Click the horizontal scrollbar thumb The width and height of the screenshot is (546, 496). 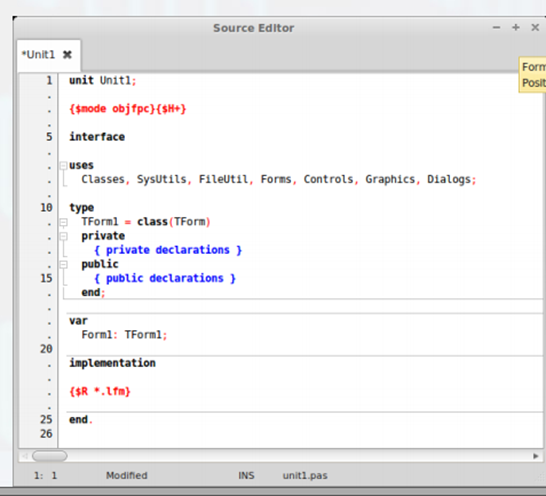click(49, 456)
